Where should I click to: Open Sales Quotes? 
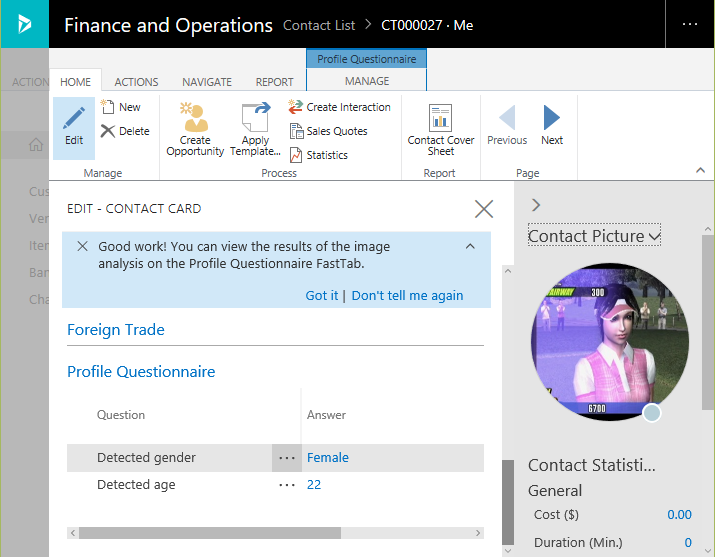click(328, 131)
